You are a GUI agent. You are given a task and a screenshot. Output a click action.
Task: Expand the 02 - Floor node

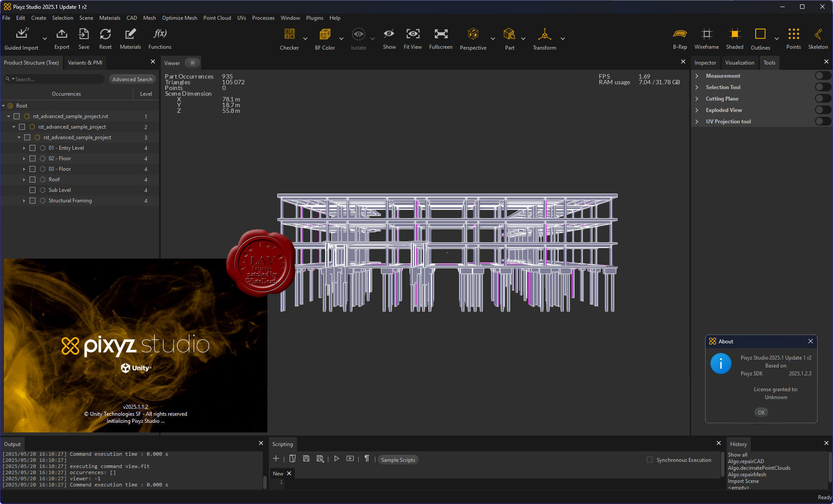(24, 158)
